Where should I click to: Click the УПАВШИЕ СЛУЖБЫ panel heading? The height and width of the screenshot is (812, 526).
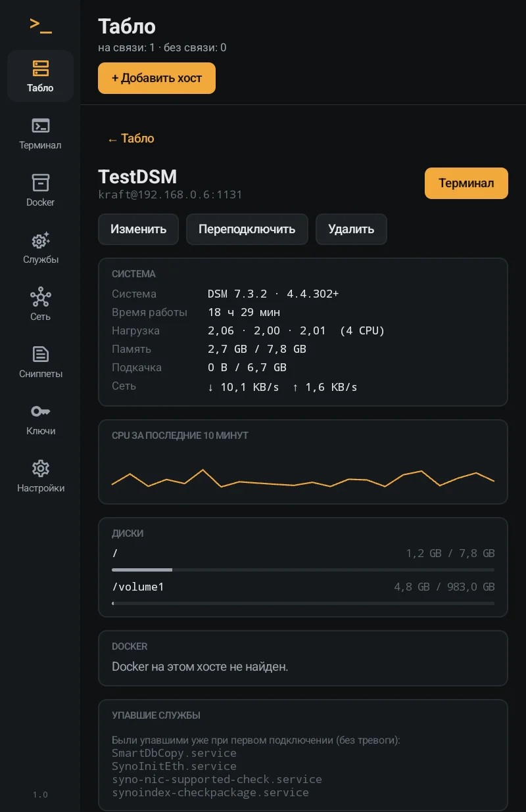pos(156,715)
